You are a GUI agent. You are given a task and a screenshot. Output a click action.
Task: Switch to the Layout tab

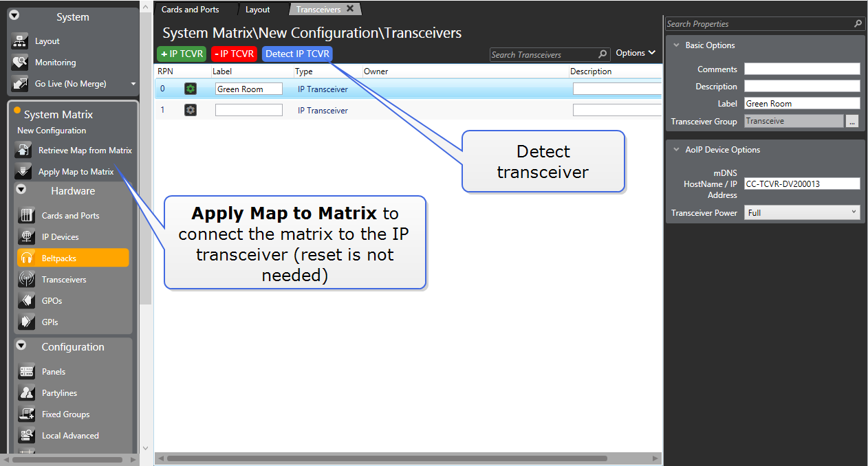[x=258, y=10]
